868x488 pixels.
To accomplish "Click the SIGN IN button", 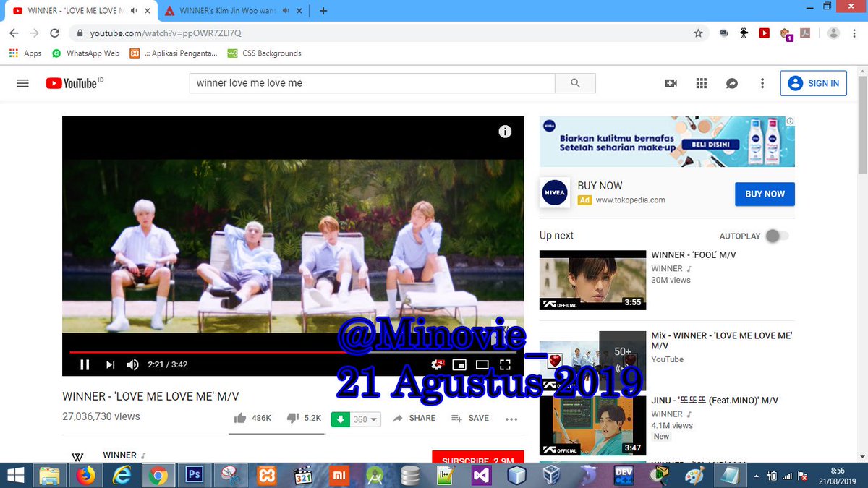I will pyautogui.click(x=814, y=83).
